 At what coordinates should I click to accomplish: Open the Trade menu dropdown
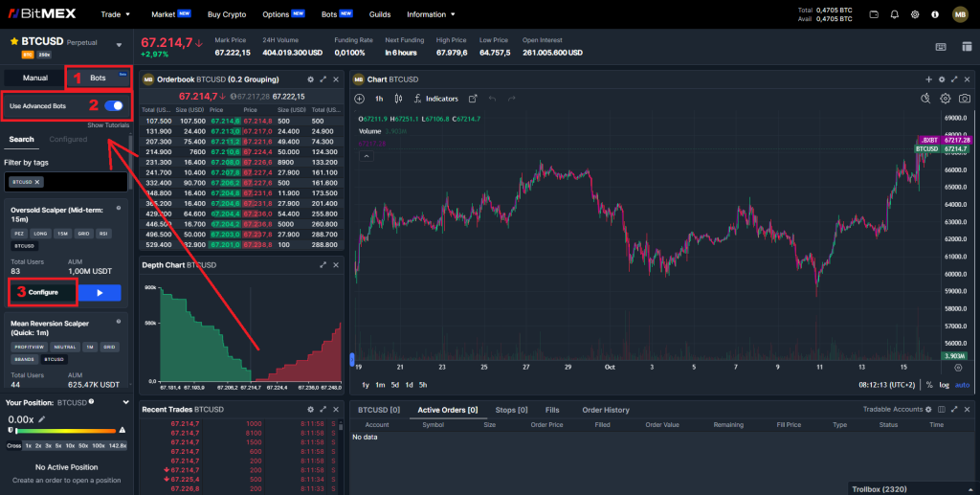point(117,14)
